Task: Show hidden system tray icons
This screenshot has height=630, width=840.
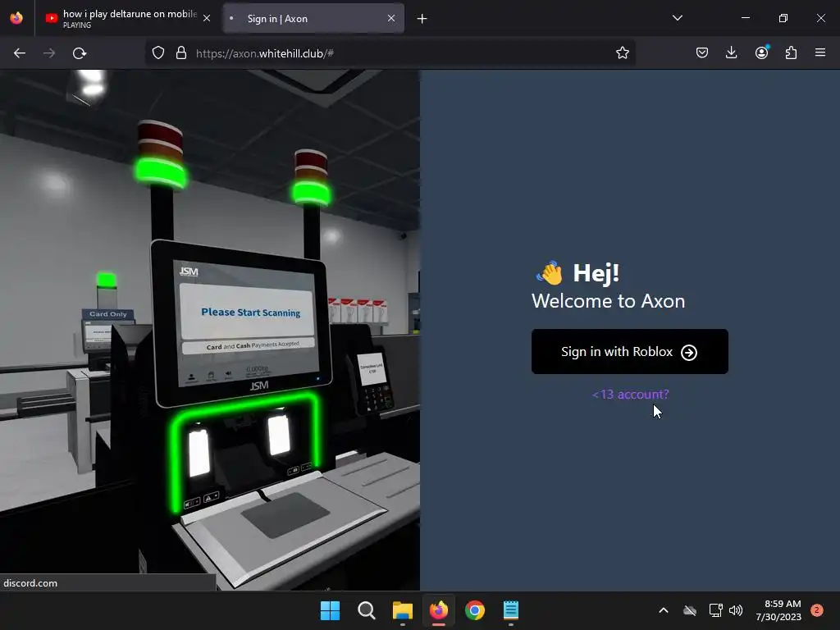Action: click(x=663, y=610)
